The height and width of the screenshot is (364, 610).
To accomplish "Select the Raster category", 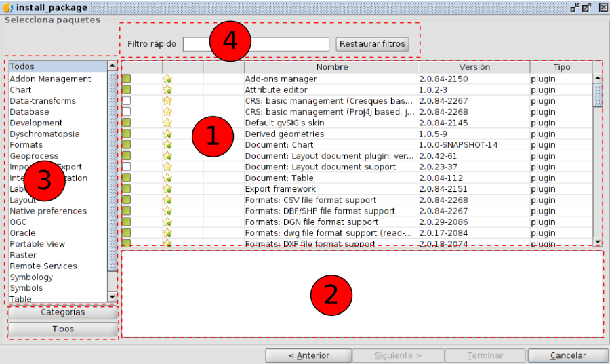I will (x=23, y=255).
